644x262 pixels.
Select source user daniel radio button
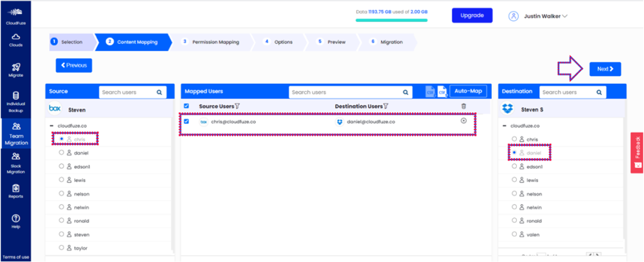pos(62,152)
